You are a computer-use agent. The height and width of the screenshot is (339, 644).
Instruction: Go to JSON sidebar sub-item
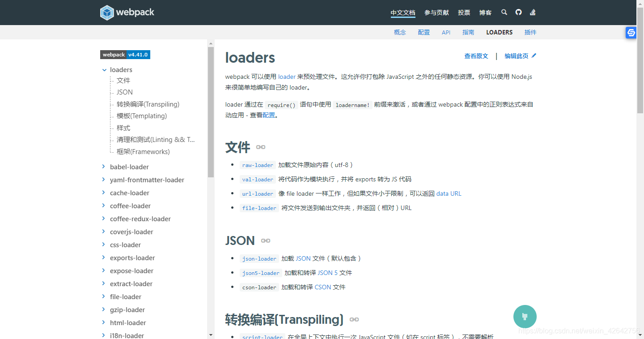point(125,92)
